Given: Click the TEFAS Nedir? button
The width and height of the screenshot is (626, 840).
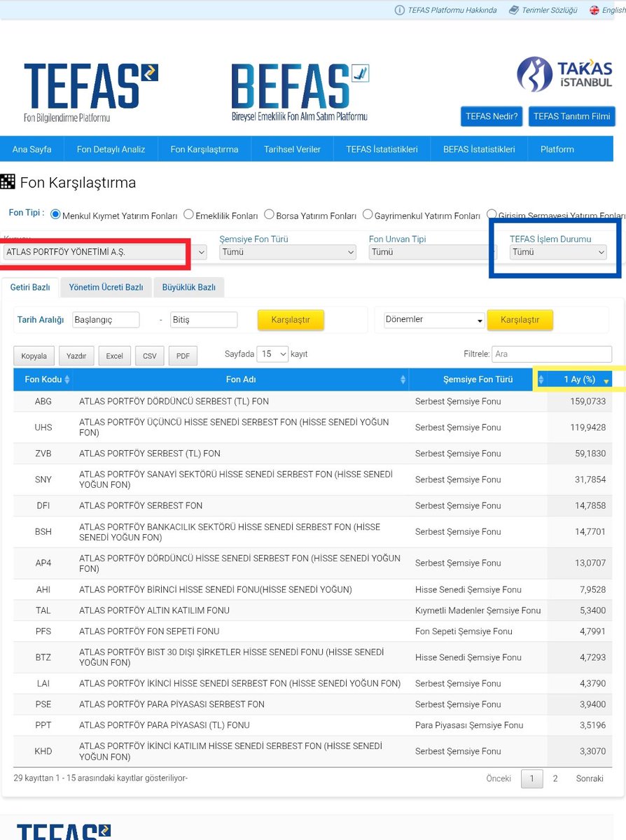Looking at the screenshot, I should [492, 116].
